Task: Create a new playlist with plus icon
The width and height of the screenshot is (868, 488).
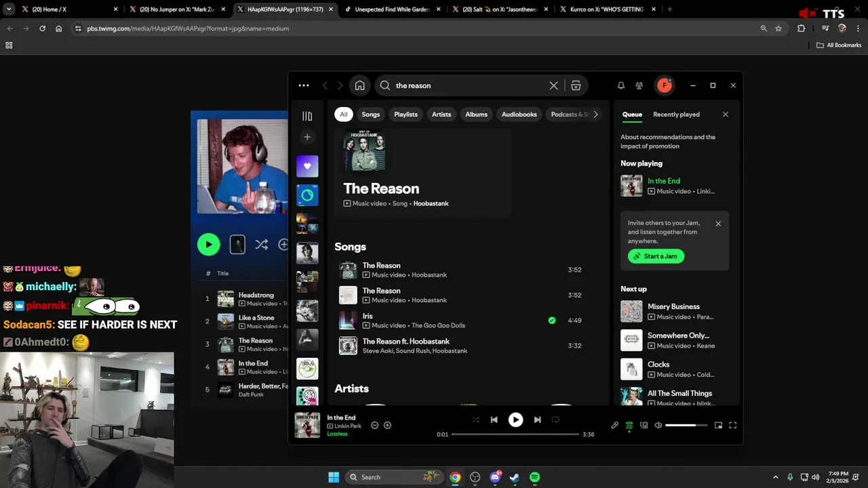Action: (307, 137)
